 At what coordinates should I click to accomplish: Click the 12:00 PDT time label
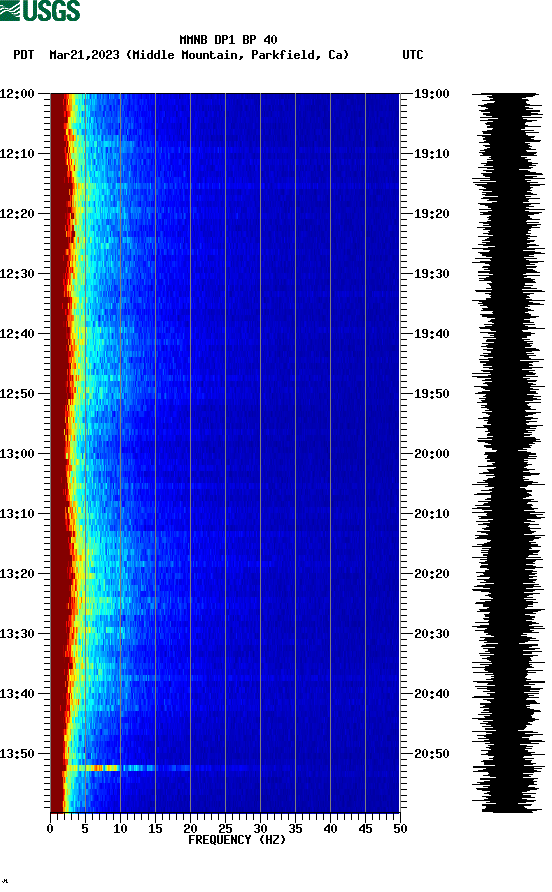click(x=17, y=94)
